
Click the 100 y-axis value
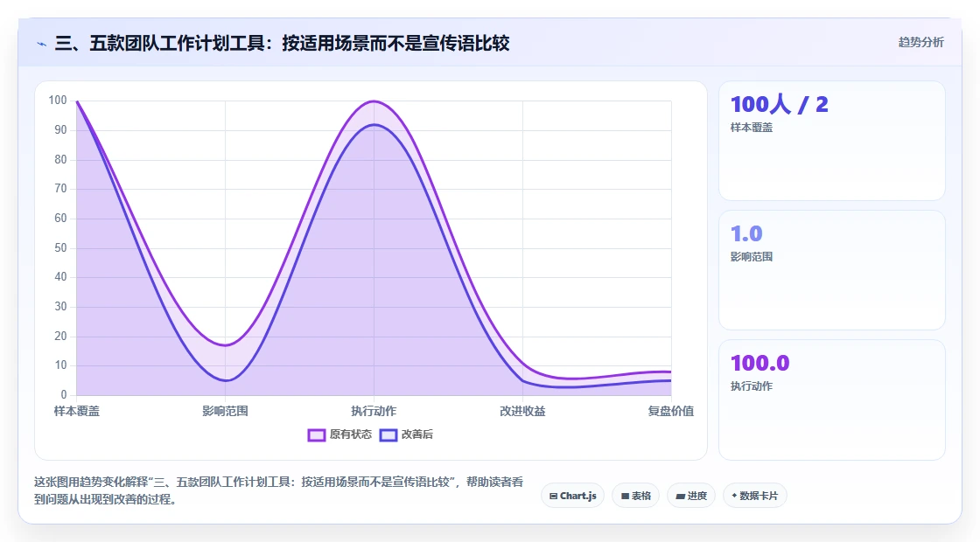[58, 101]
